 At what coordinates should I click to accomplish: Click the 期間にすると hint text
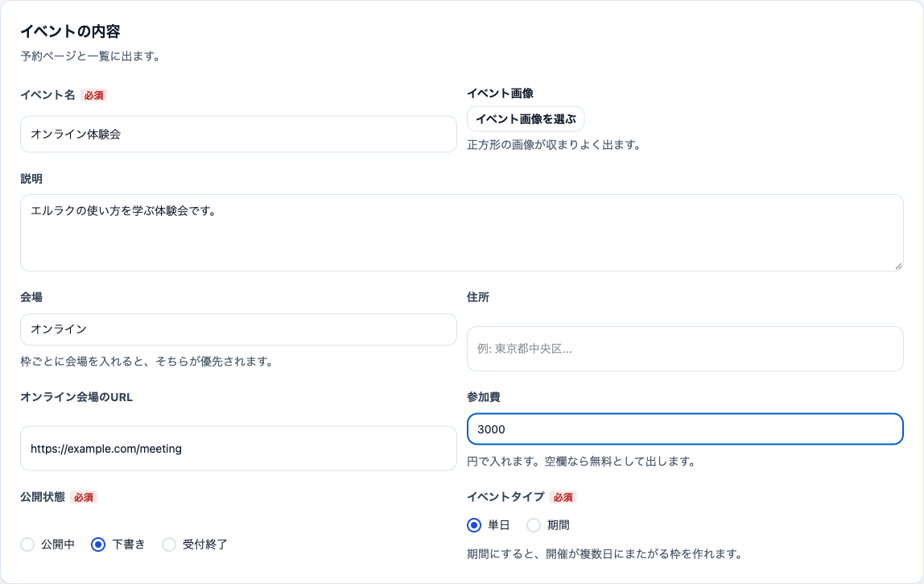pyautogui.click(x=604, y=554)
